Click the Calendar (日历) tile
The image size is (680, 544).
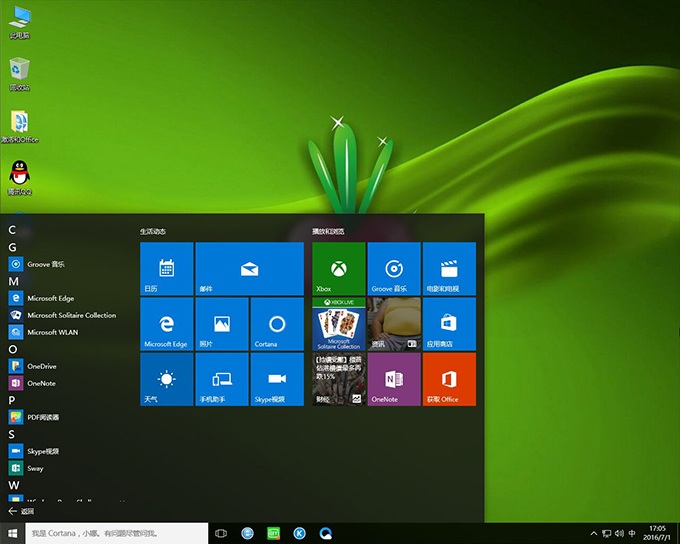pos(166,268)
